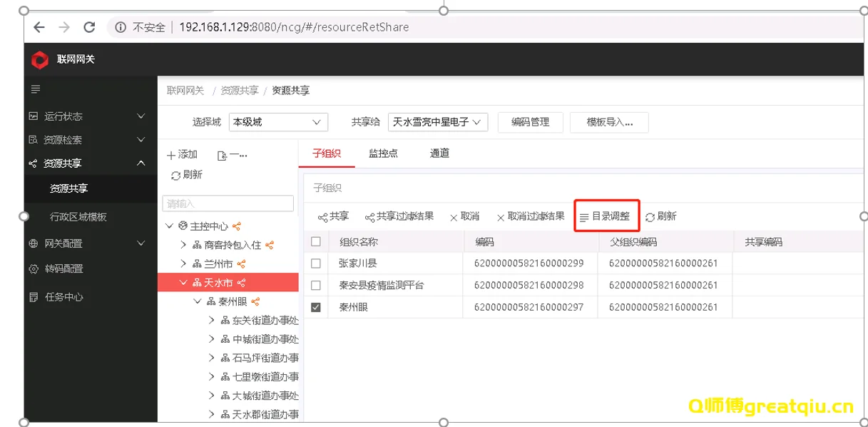Expand the 东关街道办事处 tree node
Image resolution: width=868 pixels, height=427 pixels.
coord(210,321)
